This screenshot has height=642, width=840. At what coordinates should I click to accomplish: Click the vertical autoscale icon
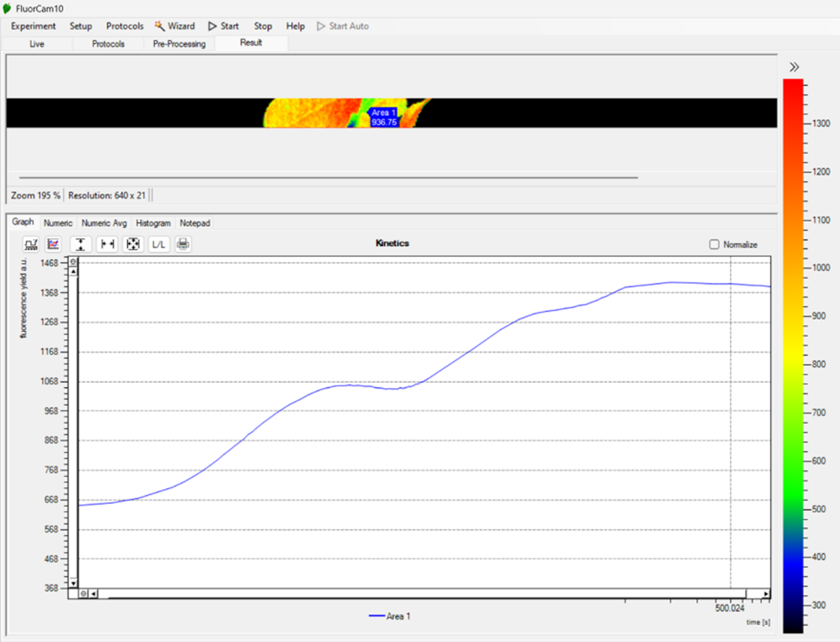(80, 244)
